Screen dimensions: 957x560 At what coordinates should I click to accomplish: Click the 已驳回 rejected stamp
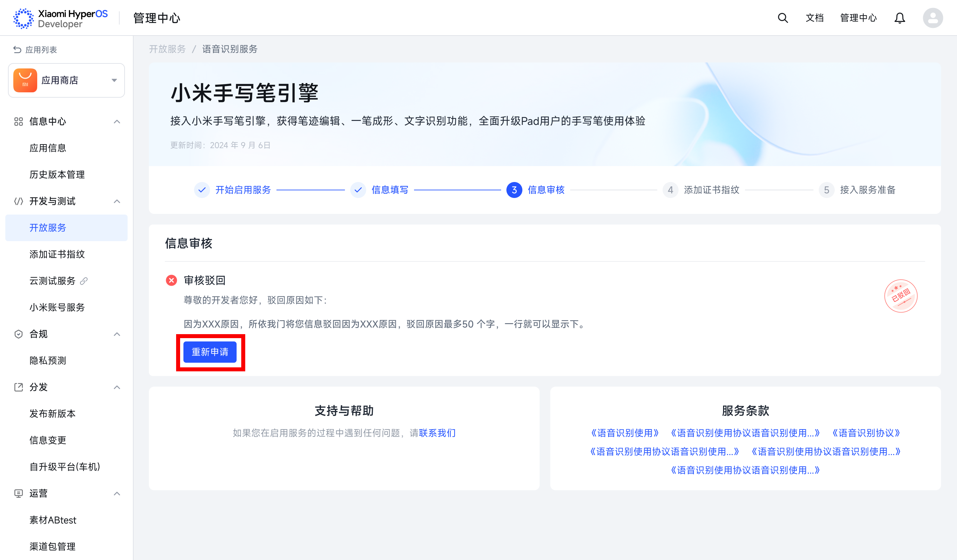coord(901,296)
